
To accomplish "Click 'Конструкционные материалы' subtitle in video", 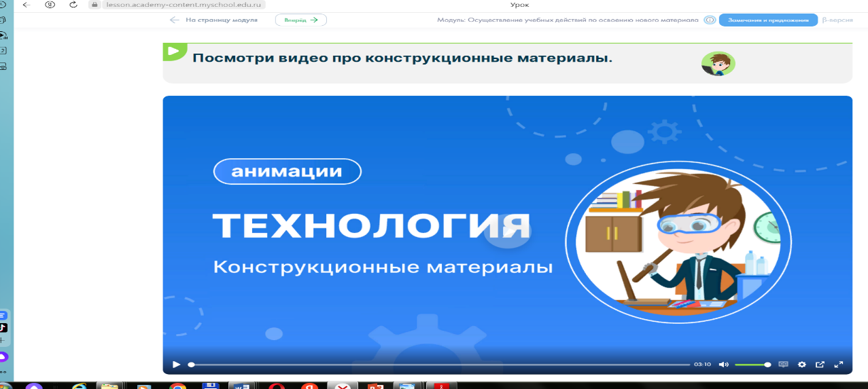I will [x=383, y=267].
